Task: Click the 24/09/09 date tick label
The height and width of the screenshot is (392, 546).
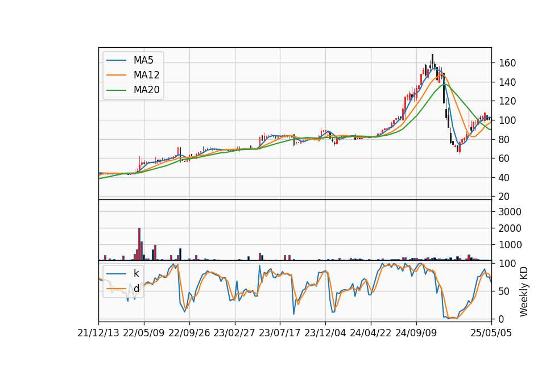Action: pos(416,333)
